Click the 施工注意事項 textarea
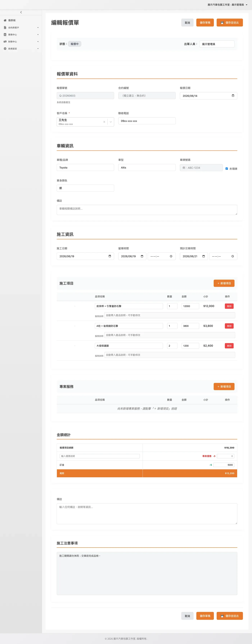The height and width of the screenshot is (644, 252). (147, 573)
